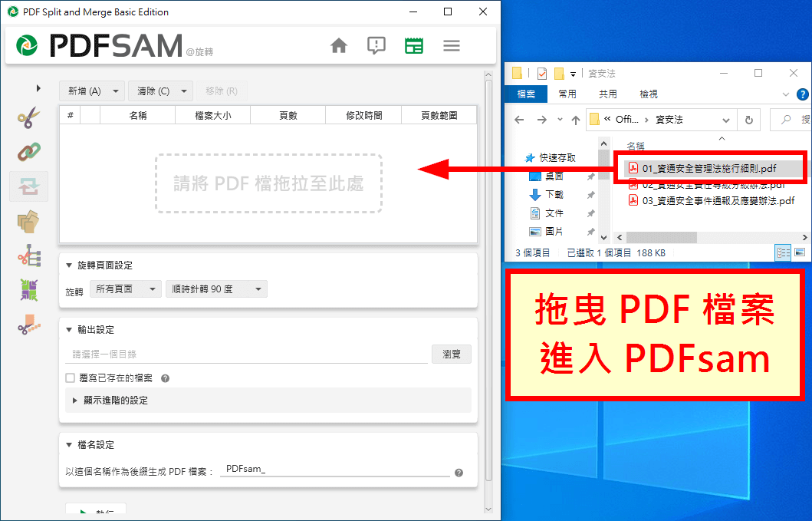This screenshot has width=812, height=521.
Task: Click the 移除 (R) button
Action: click(x=221, y=91)
